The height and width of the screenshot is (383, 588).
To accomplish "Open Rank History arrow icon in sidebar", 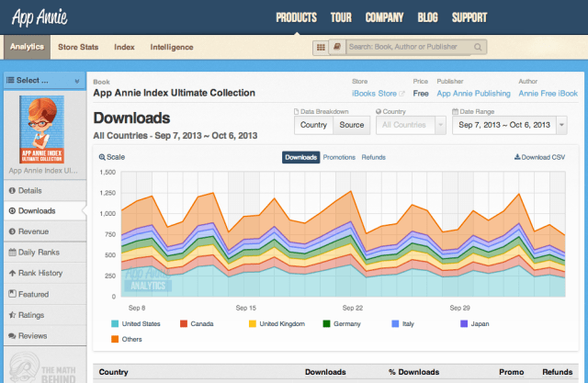I will tap(12, 273).
